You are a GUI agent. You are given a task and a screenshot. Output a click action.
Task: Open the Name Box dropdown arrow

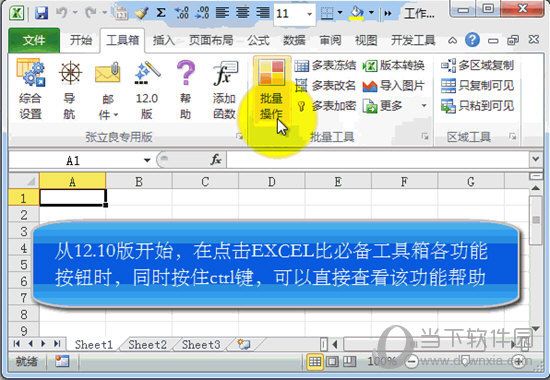[x=147, y=160]
